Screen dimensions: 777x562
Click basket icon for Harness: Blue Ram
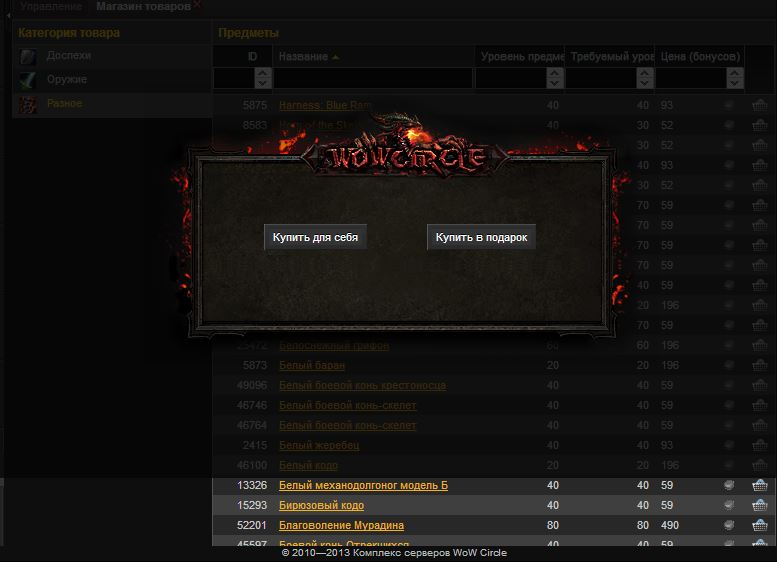pyautogui.click(x=760, y=105)
